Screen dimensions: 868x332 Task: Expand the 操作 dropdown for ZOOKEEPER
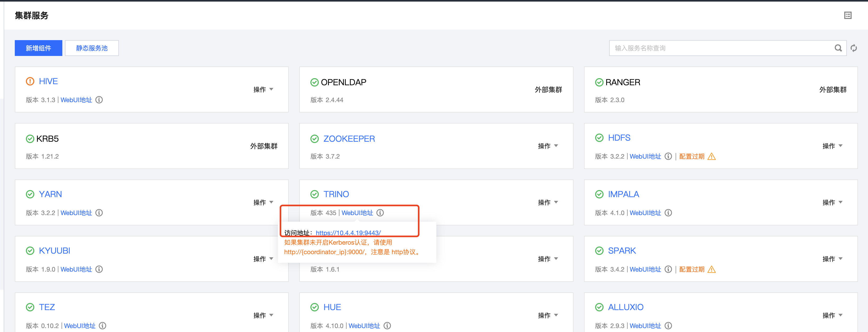(548, 146)
